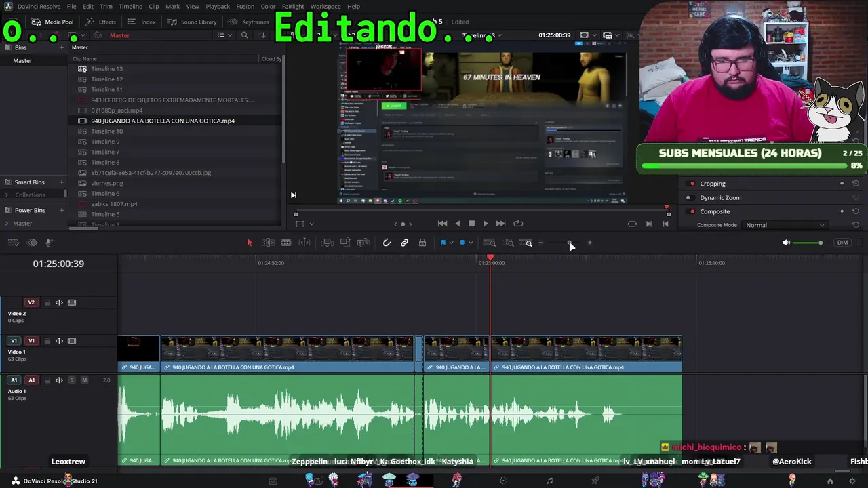Open the Media Pool panel

click(52, 22)
